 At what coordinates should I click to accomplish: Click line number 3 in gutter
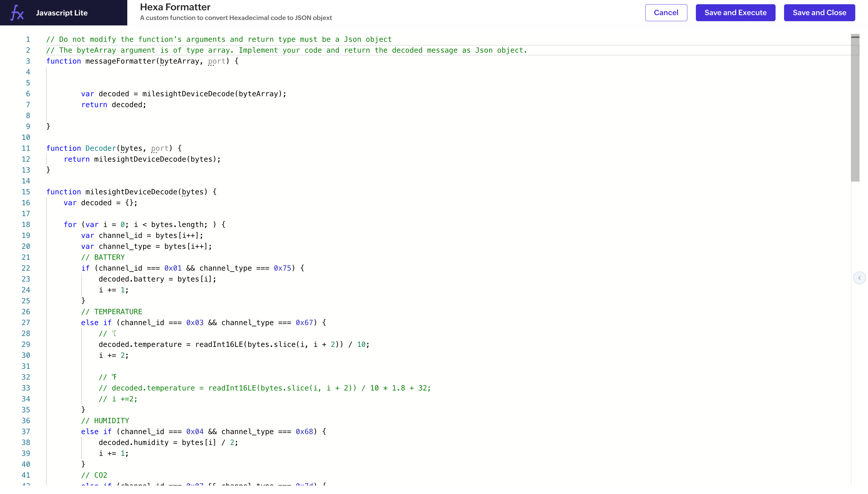[x=28, y=61]
